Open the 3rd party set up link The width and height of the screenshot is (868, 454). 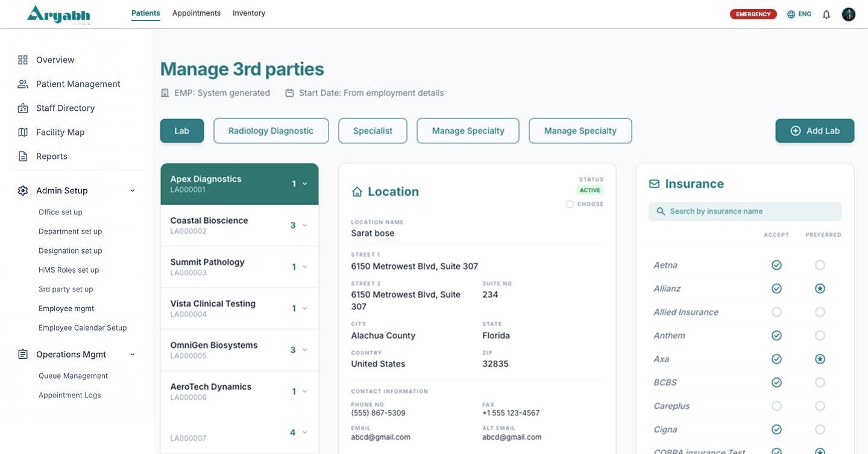coord(66,289)
